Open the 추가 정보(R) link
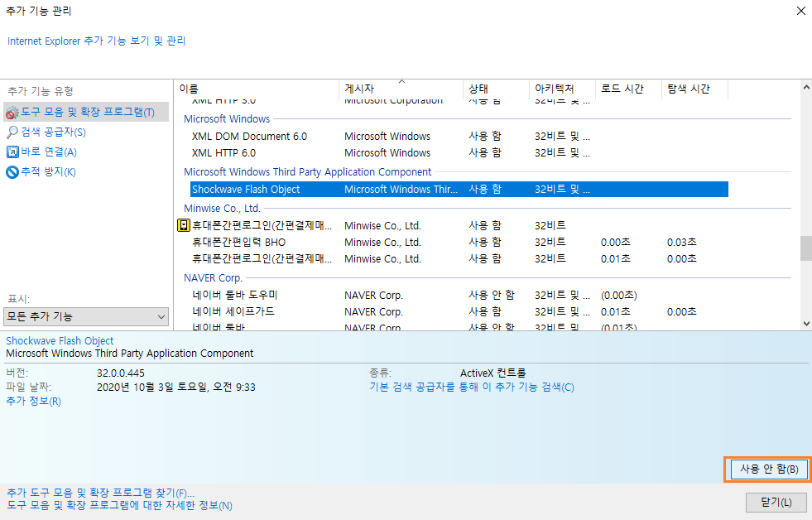 pos(33,401)
